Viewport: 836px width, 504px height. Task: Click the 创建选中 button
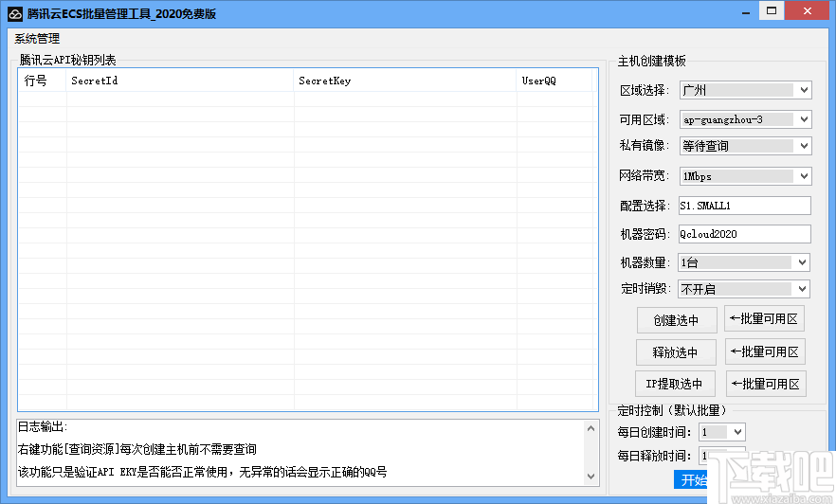coord(677,320)
